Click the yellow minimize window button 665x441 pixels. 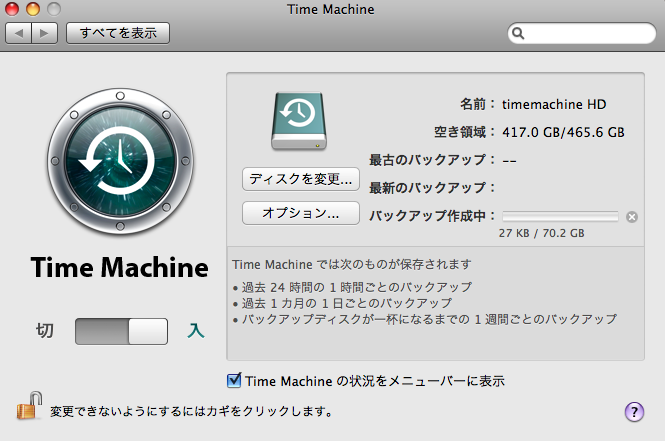click(x=32, y=10)
